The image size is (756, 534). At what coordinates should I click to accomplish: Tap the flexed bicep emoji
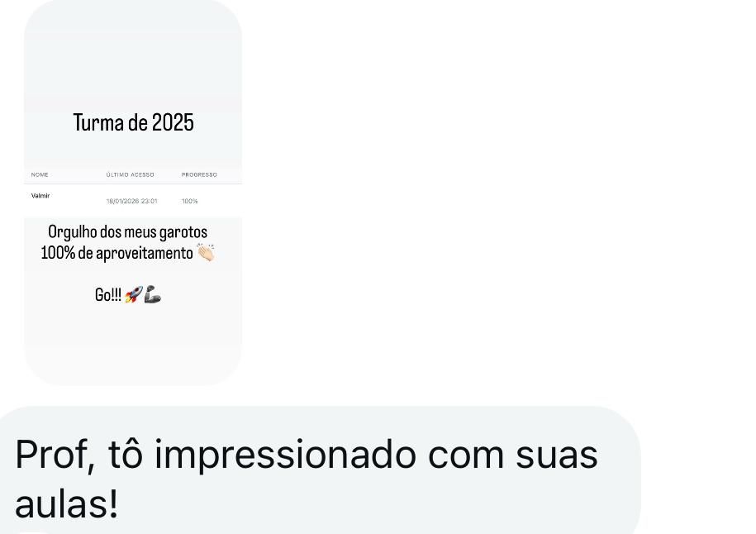coord(153,294)
